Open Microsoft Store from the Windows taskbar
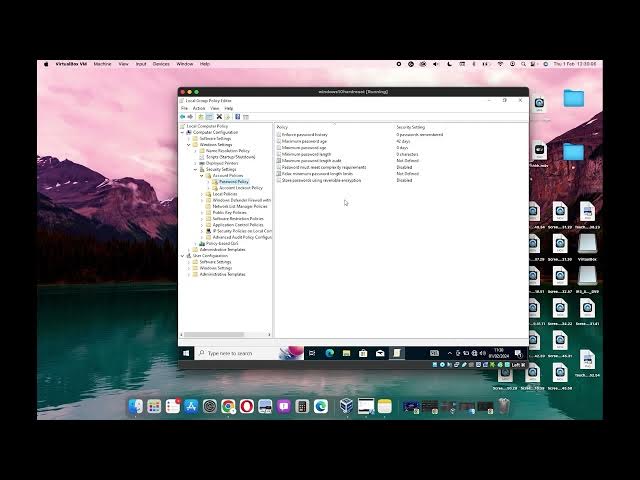 point(363,353)
